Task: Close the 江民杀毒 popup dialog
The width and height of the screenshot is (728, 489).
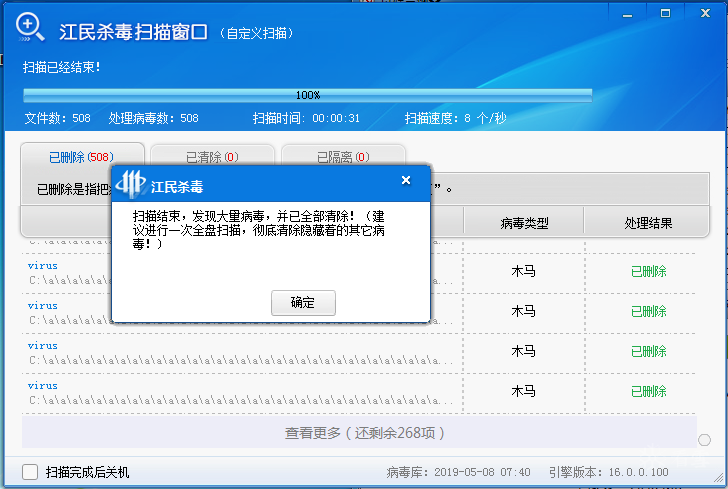Action: pos(406,180)
